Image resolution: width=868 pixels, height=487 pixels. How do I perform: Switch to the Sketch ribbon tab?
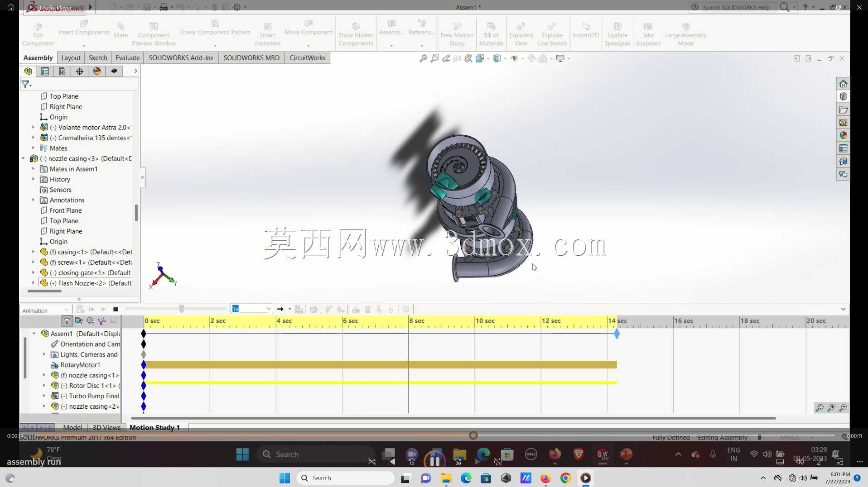[x=98, y=58]
